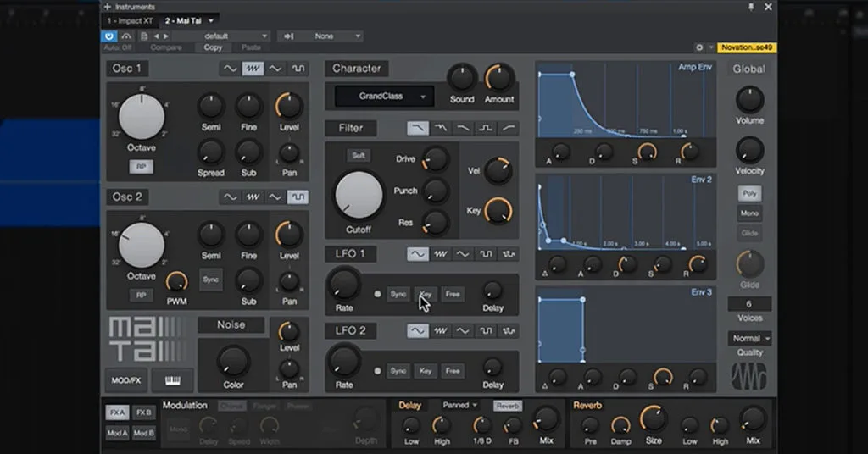Image resolution: width=868 pixels, height=454 pixels.
Task: Enable Key mode on LFO 1
Action: pos(426,294)
